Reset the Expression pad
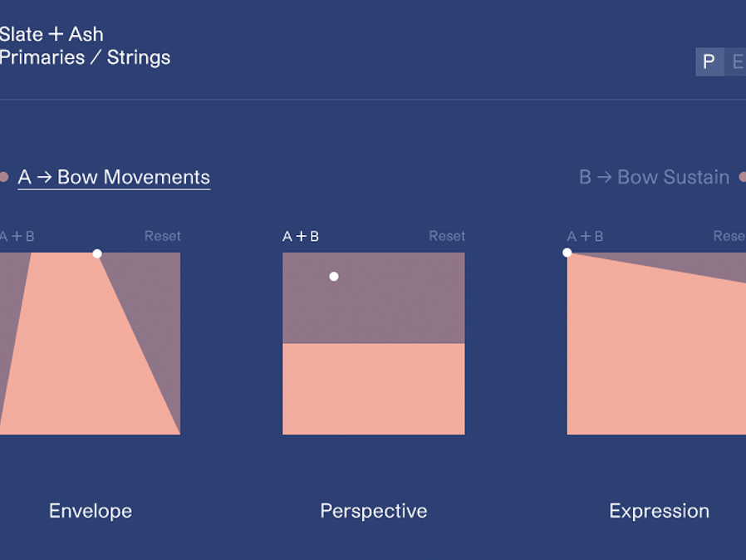746x560 pixels. tap(729, 236)
